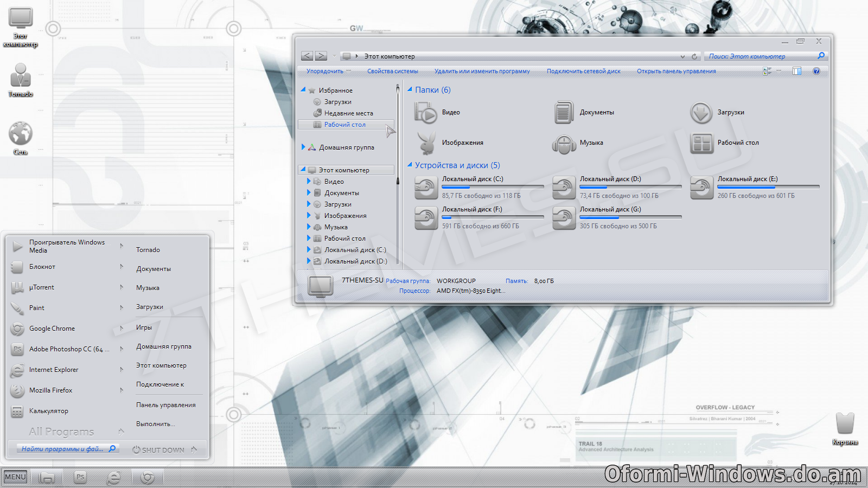The width and height of the screenshot is (868, 488).
Task: Click the search magnifier in Explorer
Action: (821, 56)
